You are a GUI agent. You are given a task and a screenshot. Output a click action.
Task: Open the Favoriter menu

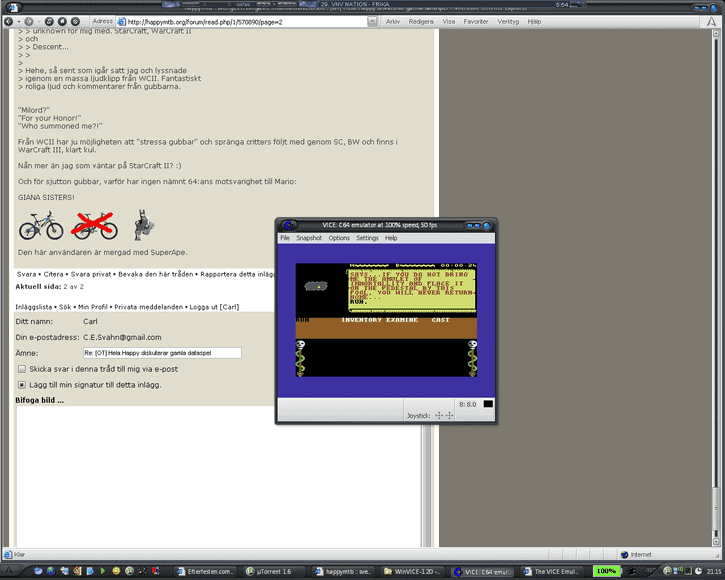tap(476, 21)
